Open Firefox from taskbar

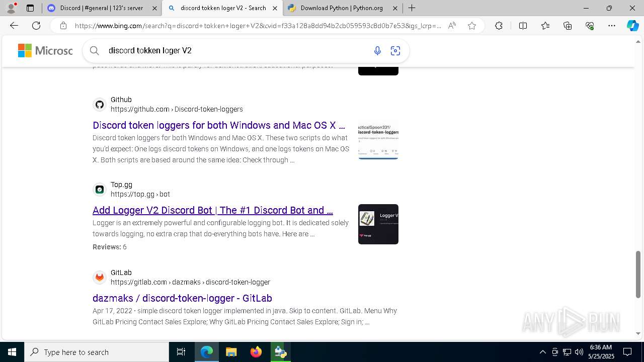point(256,352)
